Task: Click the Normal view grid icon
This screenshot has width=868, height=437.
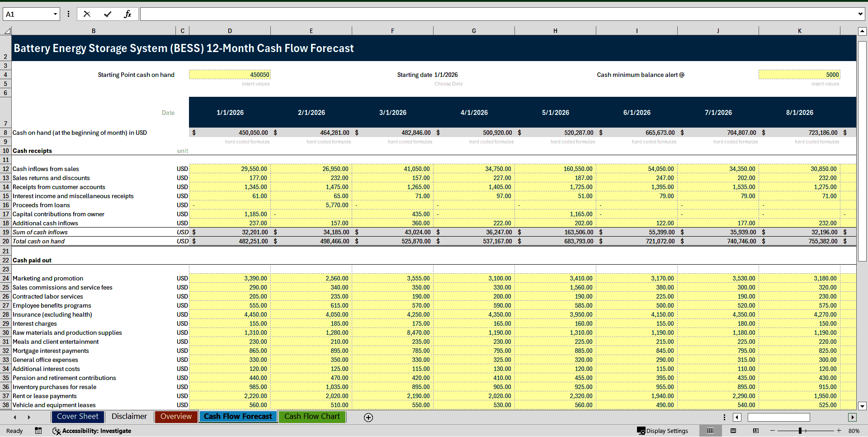Action: [x=711, y=431]
